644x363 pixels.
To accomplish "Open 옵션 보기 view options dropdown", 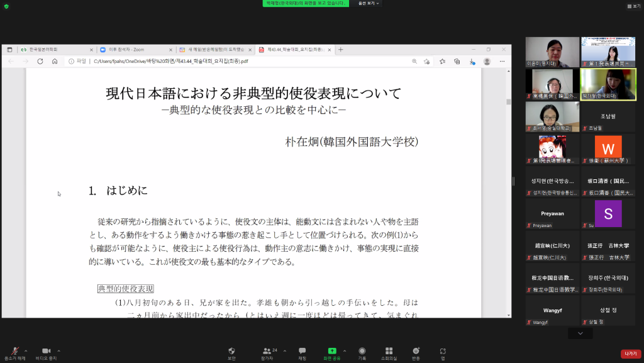I will (369, 3).
